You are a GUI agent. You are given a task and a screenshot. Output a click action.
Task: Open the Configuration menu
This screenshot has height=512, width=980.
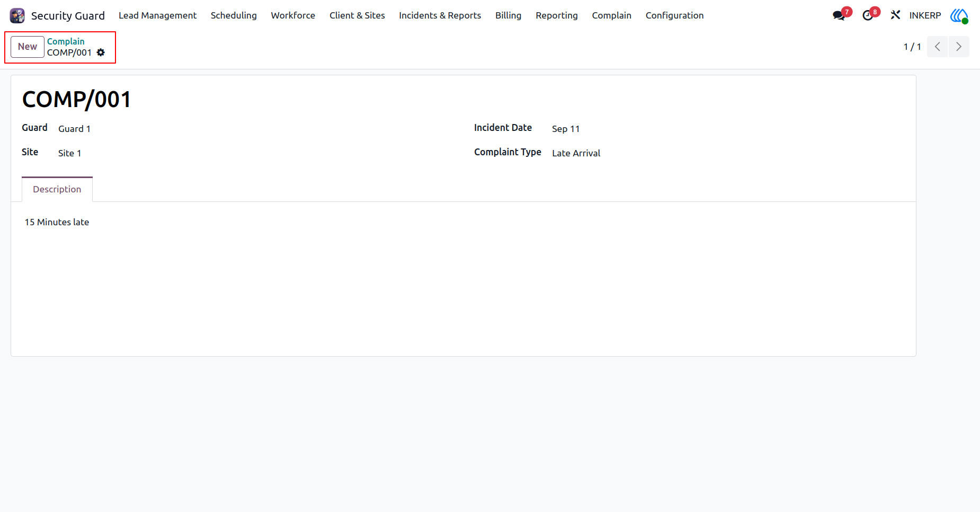click(674, 15)
